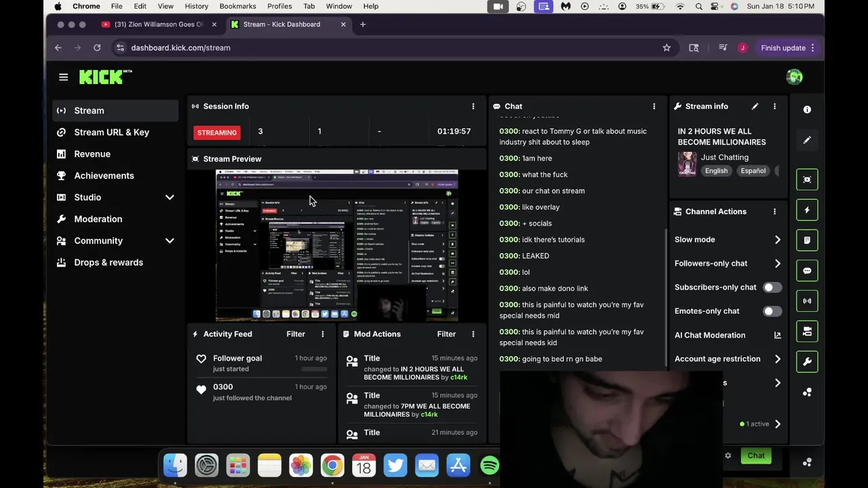Open Stream info options menu
Screen dimensions: 868x488
pos(774,106)
